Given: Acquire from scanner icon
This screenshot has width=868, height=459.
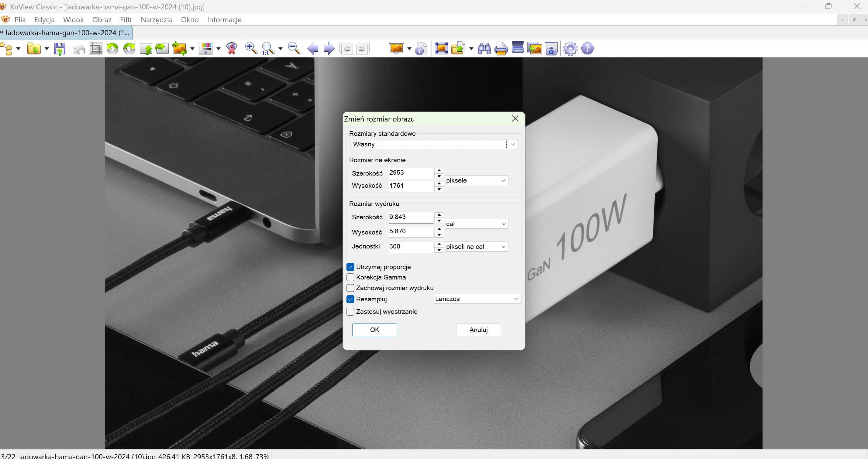Looking at the screenshot, I should [x=518, y=47].
